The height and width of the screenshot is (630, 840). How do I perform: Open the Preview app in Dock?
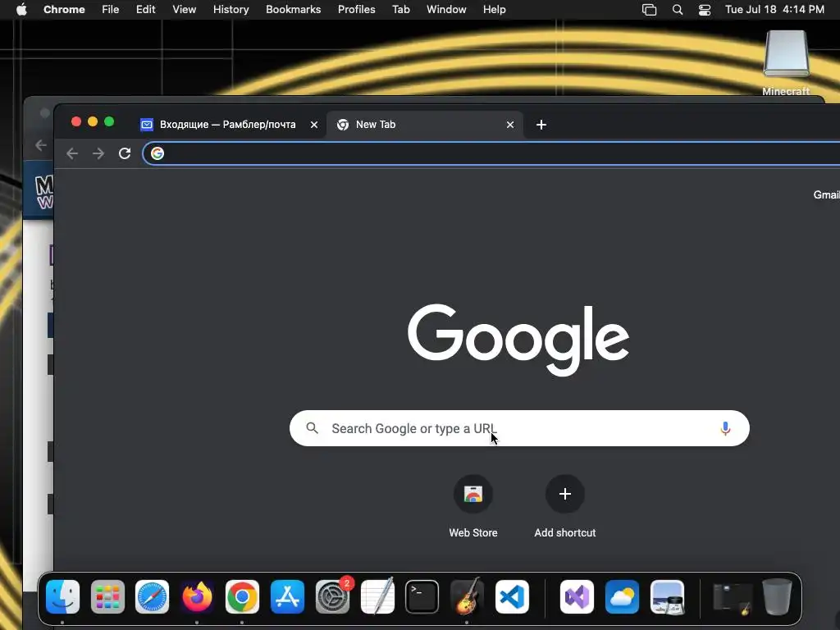pyautogui.click(x=667, y=597)
